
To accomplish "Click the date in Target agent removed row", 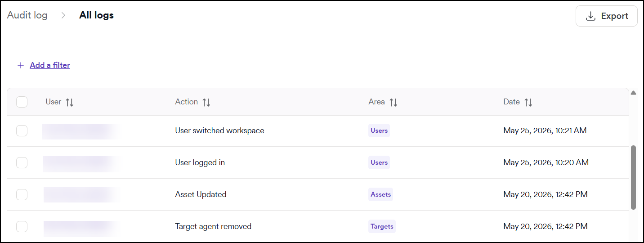I will 545,226.
